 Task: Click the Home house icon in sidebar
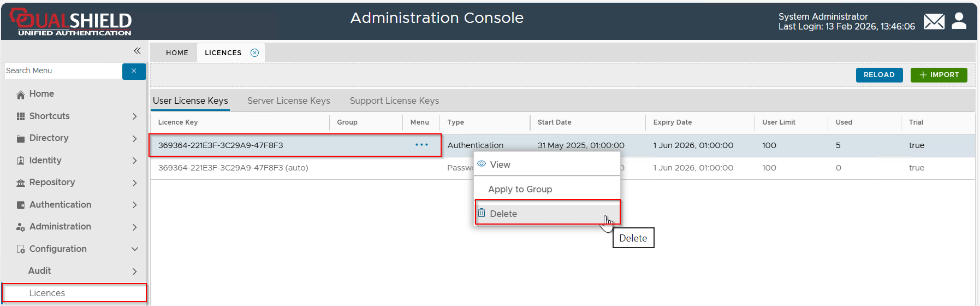(x=21, y=95)
